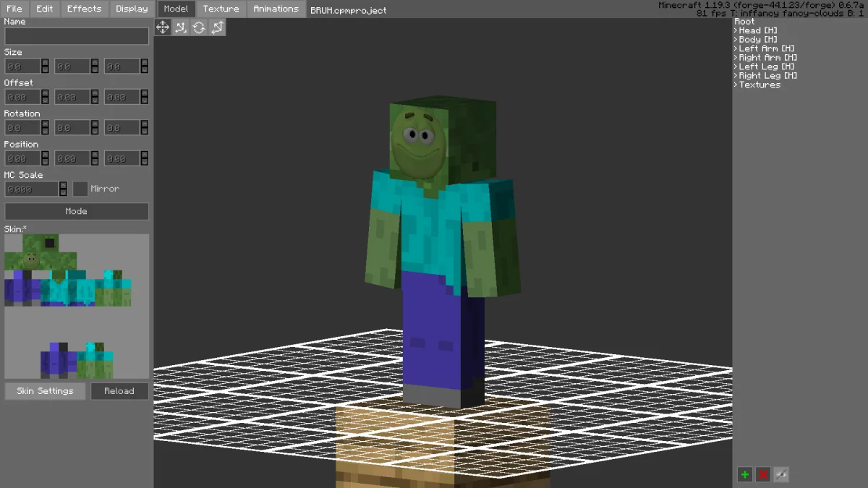
Task: Select the Textures label in tree
Action: coord(759,85)
